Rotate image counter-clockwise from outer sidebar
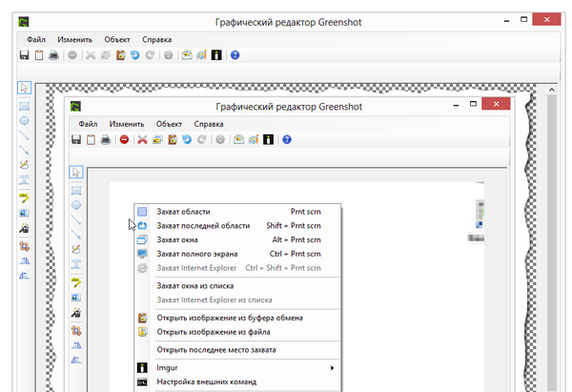Image resolution: width=572 pixels, height=392 pixels. point(24,276)
